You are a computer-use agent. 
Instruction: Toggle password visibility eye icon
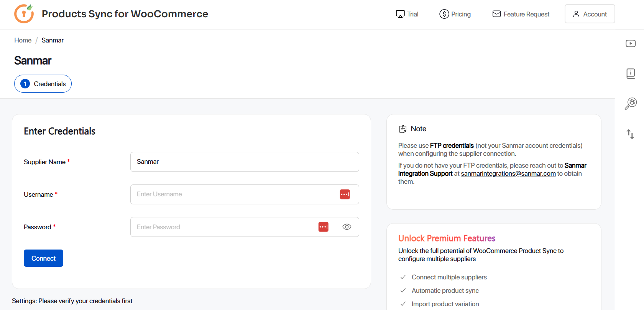click(x=347, y=227)
